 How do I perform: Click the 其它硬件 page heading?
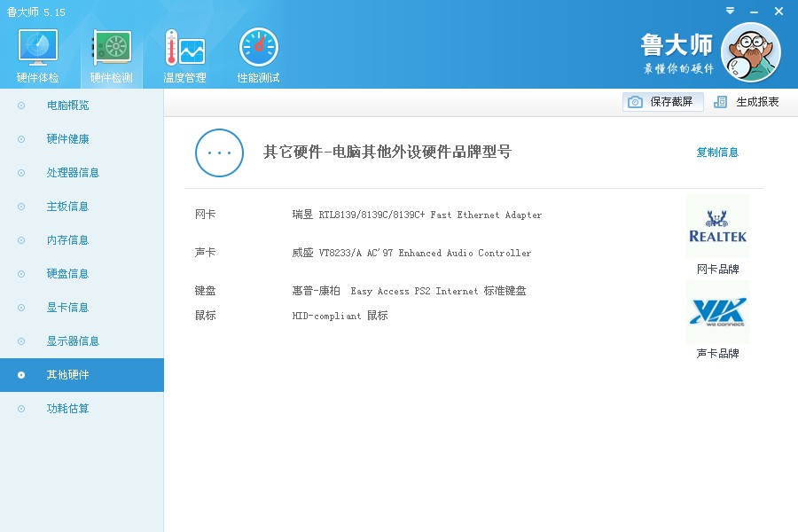coord(387,152)
